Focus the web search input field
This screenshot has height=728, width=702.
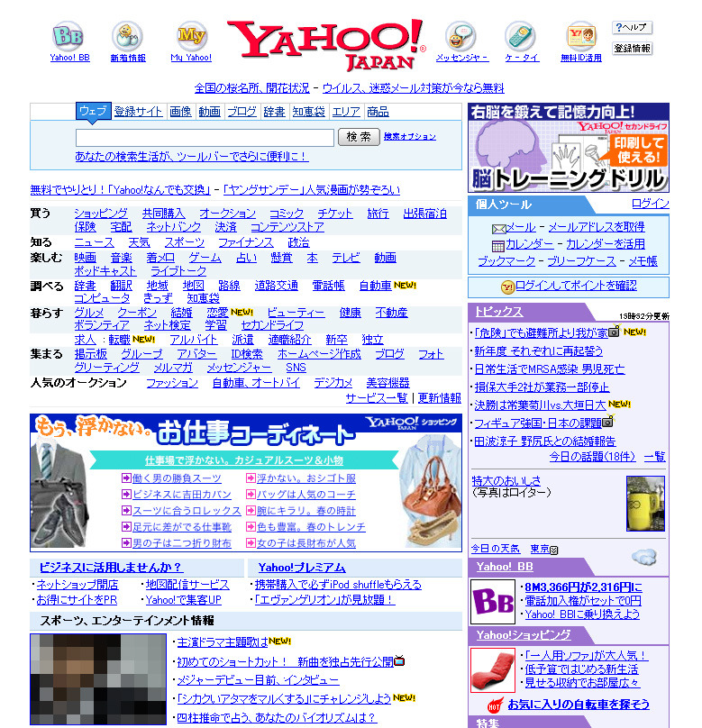[x=205, y=138]
